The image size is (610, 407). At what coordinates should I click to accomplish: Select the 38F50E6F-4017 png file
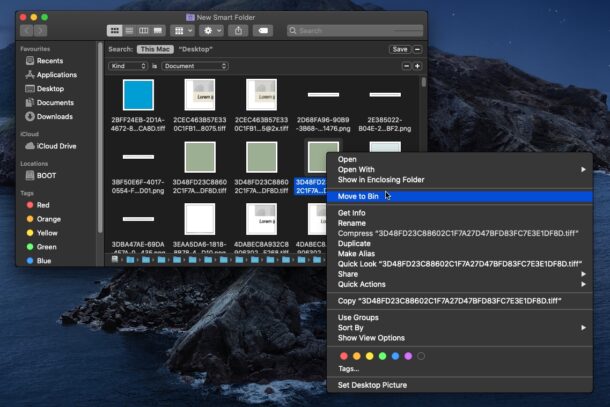click(x=138, y=171)
